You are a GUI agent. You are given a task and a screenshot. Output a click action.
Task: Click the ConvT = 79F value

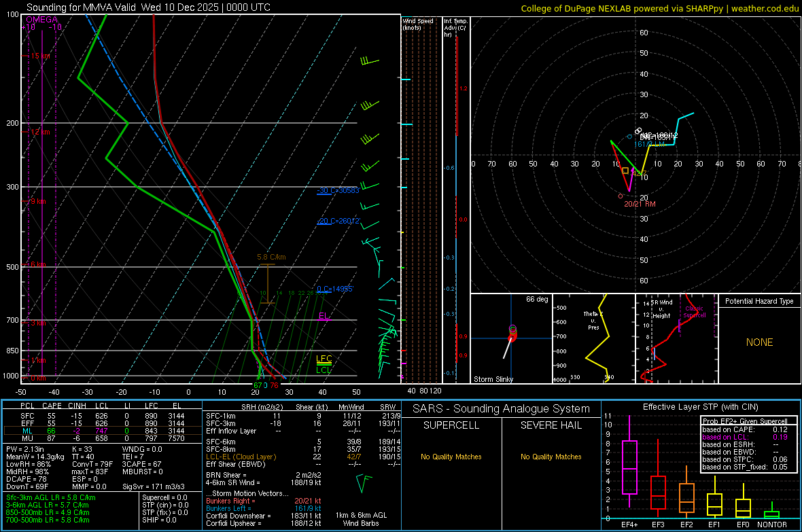(92, 464)
